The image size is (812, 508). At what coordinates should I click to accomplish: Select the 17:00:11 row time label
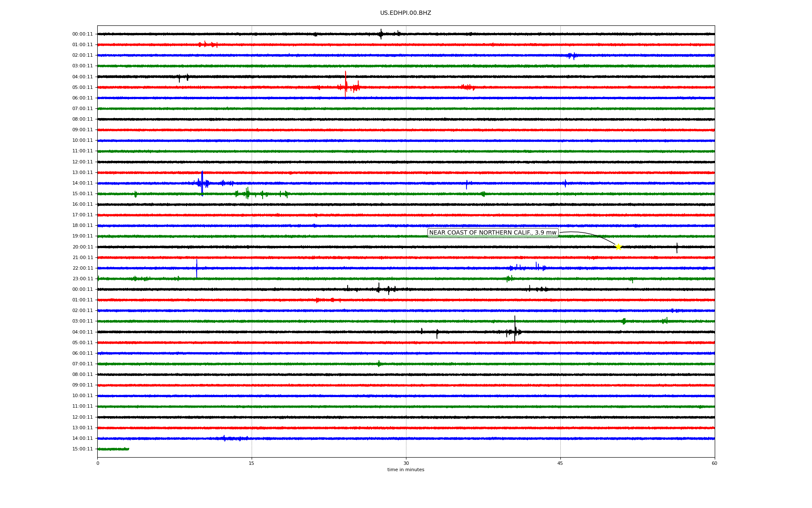click(x=82, y=215)
